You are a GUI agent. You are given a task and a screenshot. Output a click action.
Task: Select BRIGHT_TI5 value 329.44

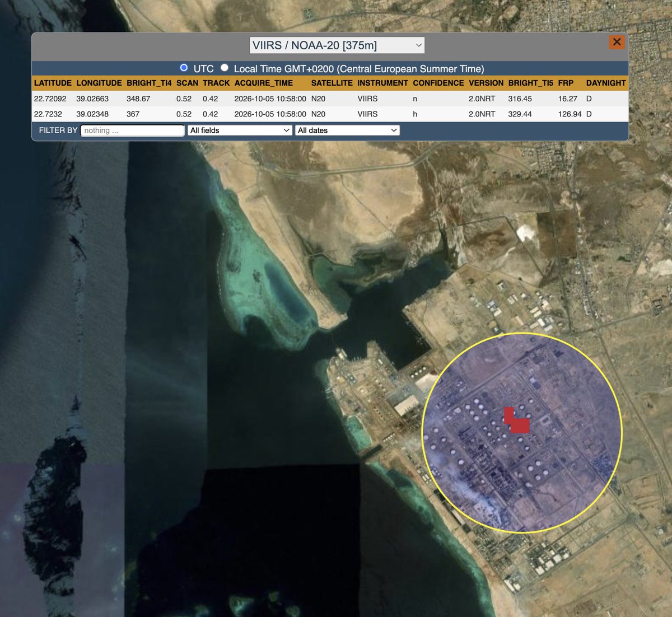pos(520,114)
